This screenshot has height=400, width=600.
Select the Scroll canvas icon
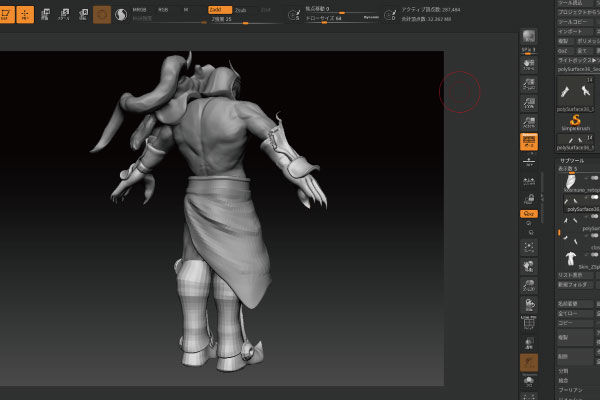(x=529, y=65)
